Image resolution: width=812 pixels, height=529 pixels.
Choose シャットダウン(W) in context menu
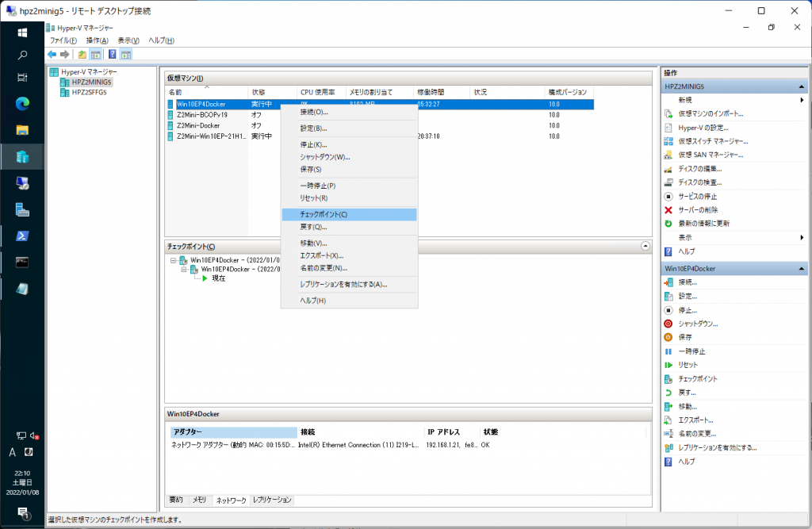[350, 157]
